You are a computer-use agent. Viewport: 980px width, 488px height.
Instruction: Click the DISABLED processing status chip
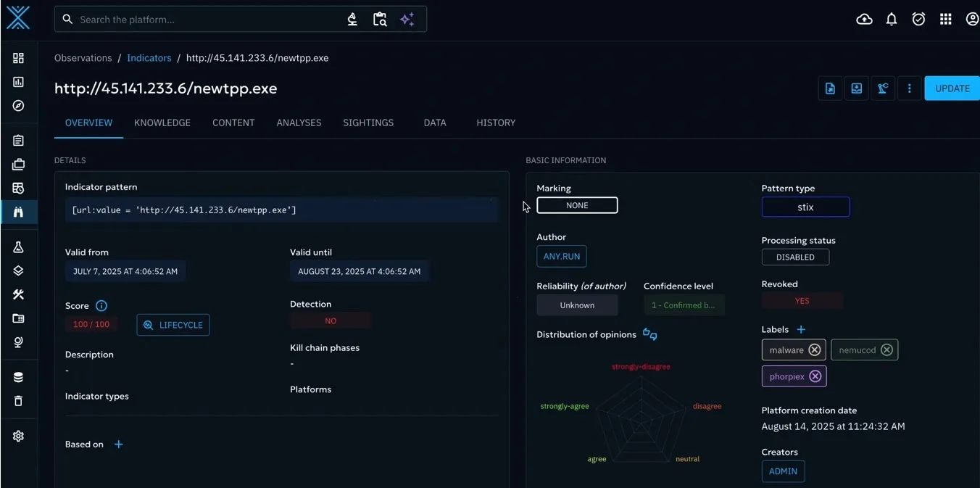(x=795, y=257)
